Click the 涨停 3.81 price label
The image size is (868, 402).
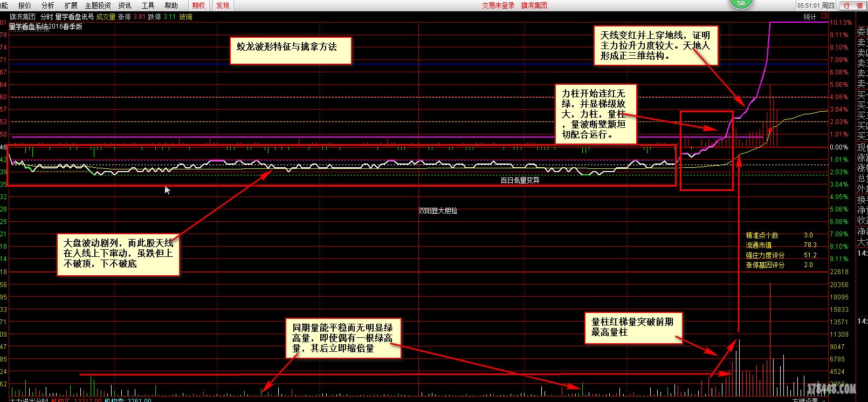(132, 17)
